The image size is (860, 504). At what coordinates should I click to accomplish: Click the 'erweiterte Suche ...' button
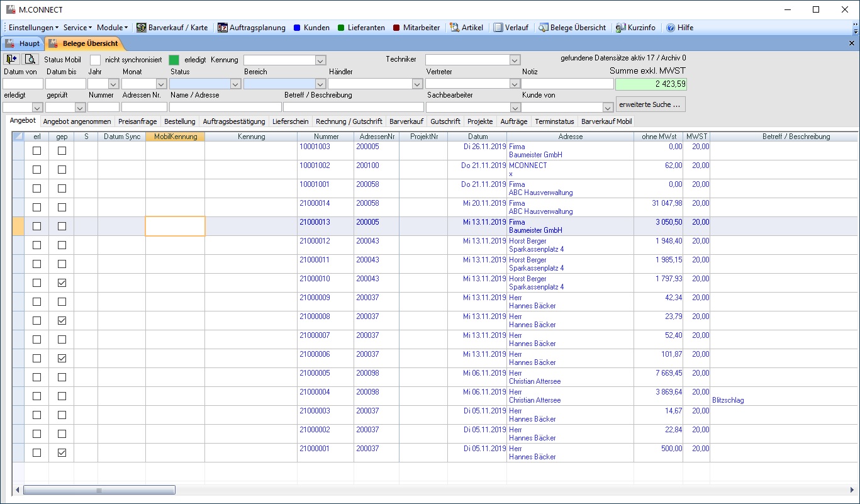click(651, 104)
